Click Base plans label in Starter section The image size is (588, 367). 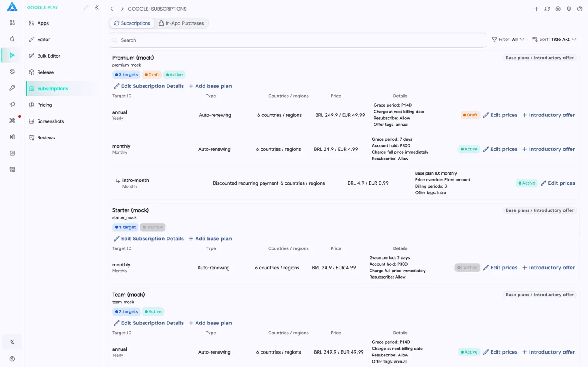[540, 210]
